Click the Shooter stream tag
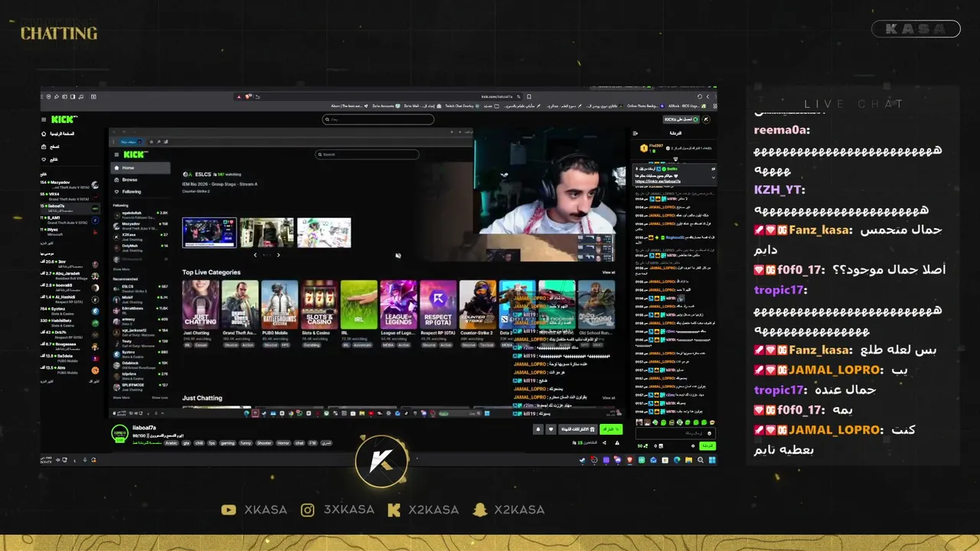 pyautogui.click(x=264, y=443)
